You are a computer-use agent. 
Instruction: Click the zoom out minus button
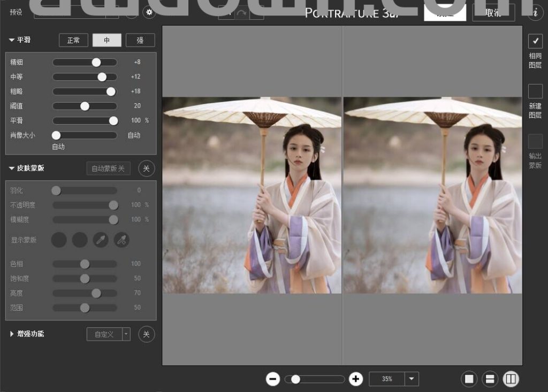(x=273, y=379)
